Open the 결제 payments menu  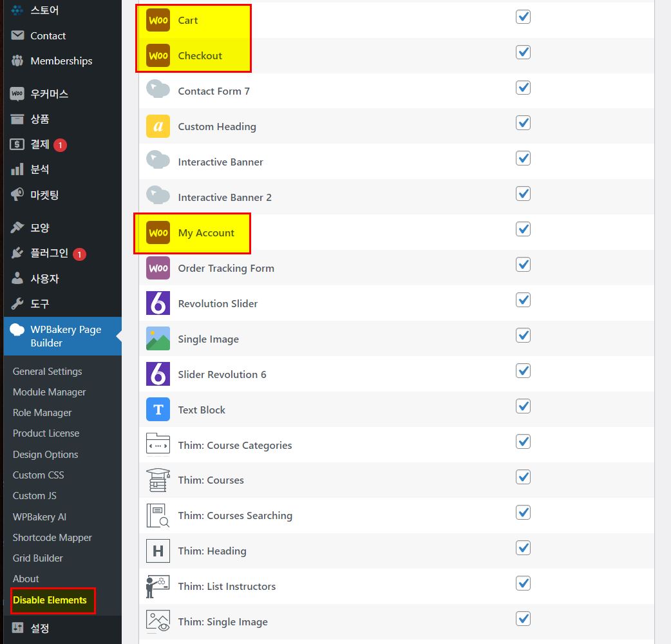pyautogui.click(x=62, y=145)
